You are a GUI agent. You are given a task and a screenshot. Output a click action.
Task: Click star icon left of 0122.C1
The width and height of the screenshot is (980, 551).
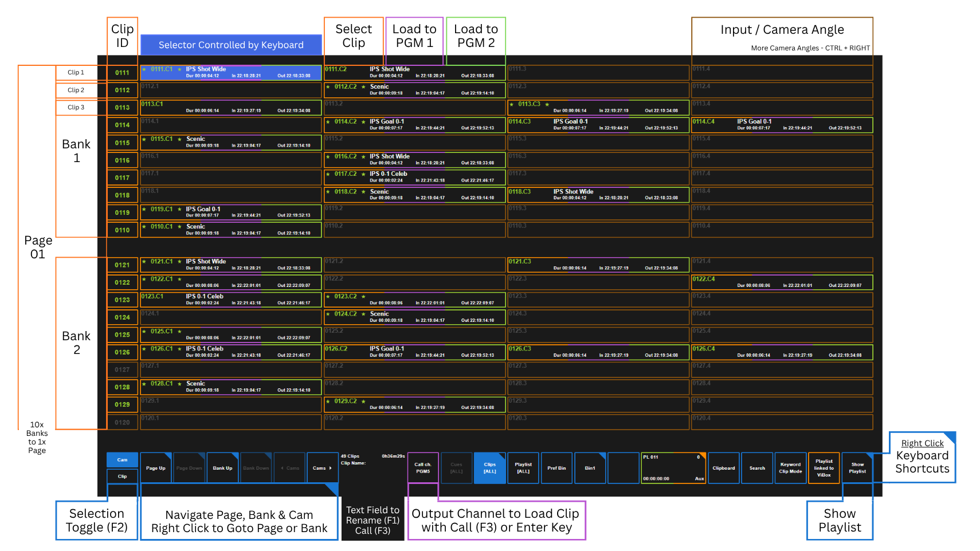tap(144, 279)
